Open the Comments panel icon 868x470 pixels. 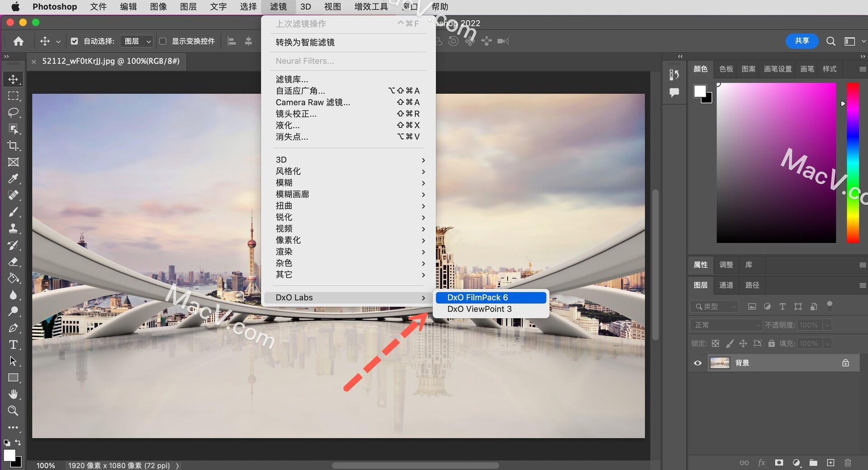[x=674, y=93]
